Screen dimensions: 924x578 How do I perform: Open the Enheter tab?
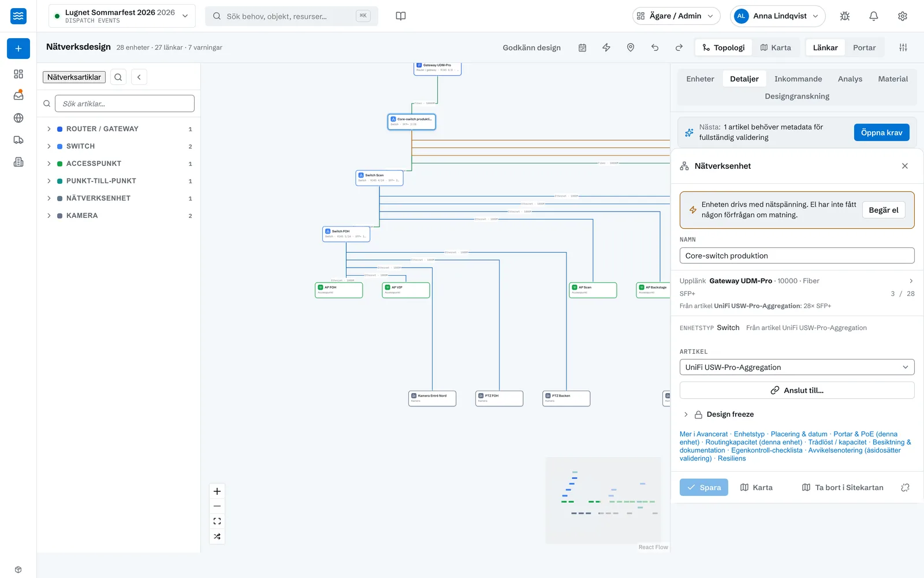pos(700,79)
